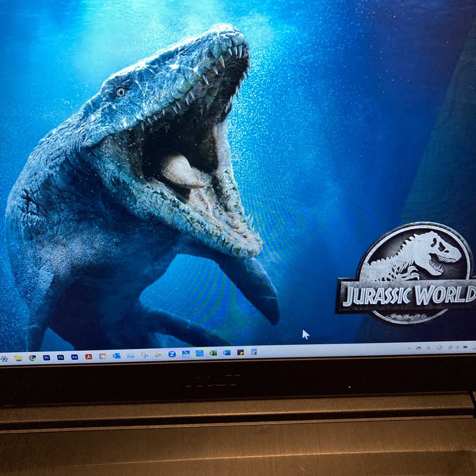Open Microsoft Outlook from taskbar
Viewport: 476px width, 476px height.
click(x=117, y=356)
